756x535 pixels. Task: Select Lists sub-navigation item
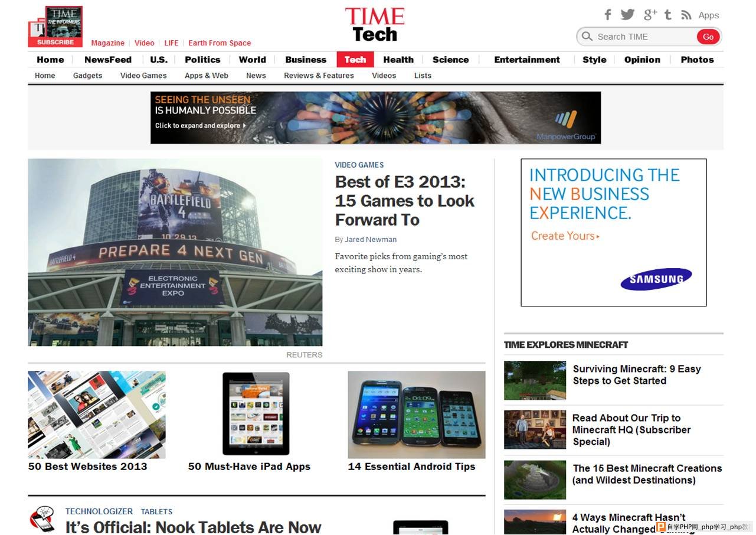[x=423, y=76]
